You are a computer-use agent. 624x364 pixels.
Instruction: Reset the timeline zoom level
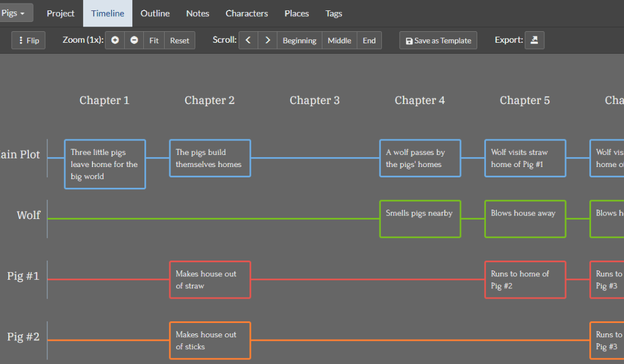180,40
